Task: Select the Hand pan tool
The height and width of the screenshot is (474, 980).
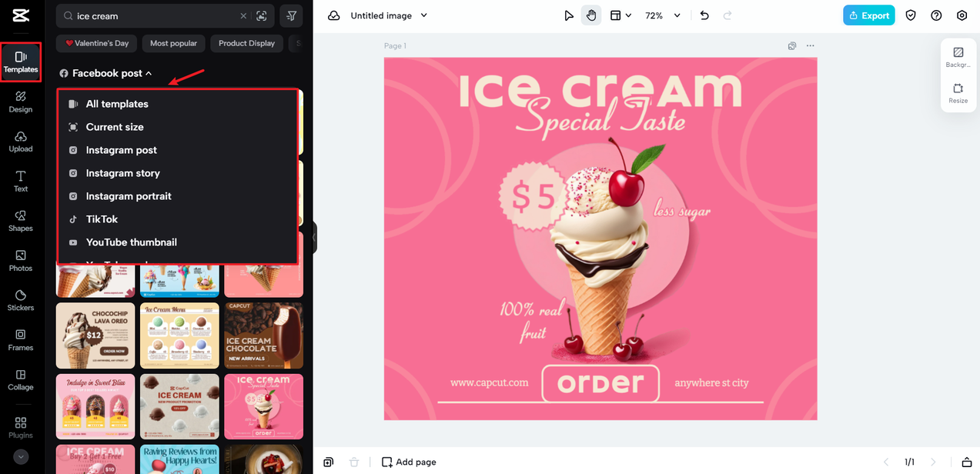Action: click(x=591, y=15)
